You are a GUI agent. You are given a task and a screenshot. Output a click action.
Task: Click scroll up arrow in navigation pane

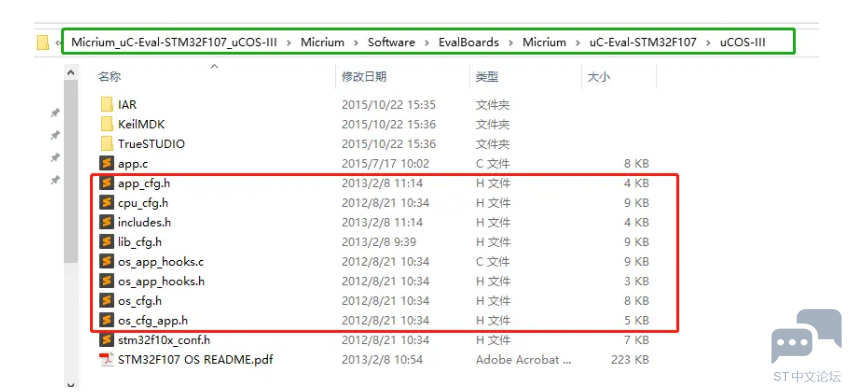coord(70,73)
